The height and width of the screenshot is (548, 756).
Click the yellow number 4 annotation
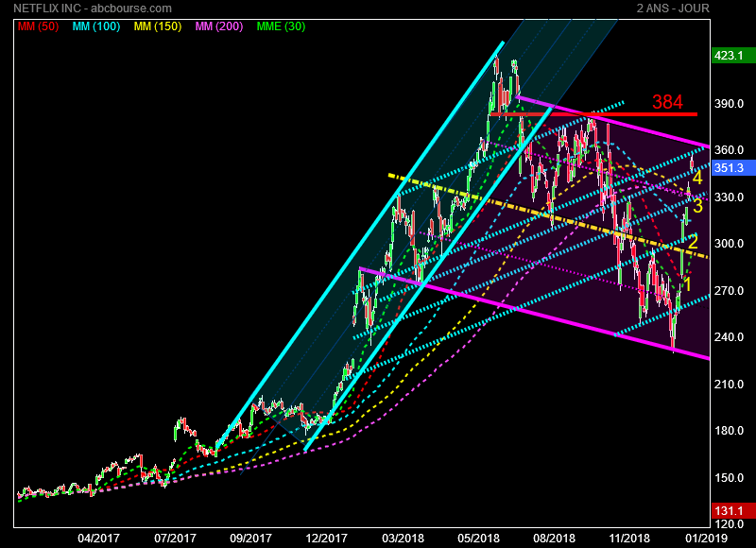coord(697,179)
